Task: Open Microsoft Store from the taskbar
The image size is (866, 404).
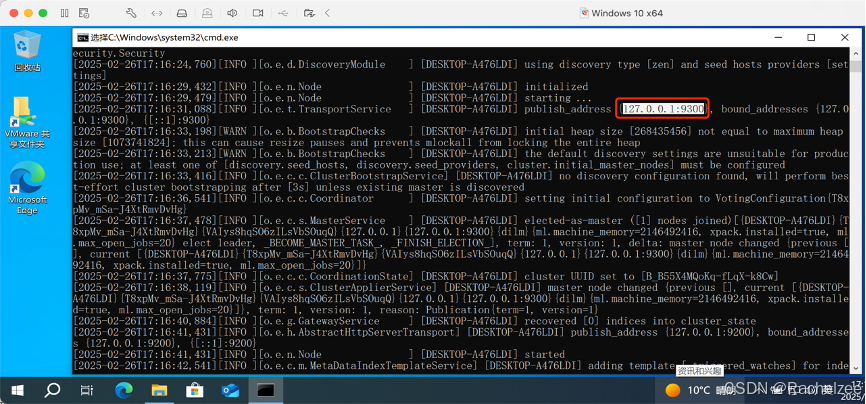Action: (x=194, y=391)
